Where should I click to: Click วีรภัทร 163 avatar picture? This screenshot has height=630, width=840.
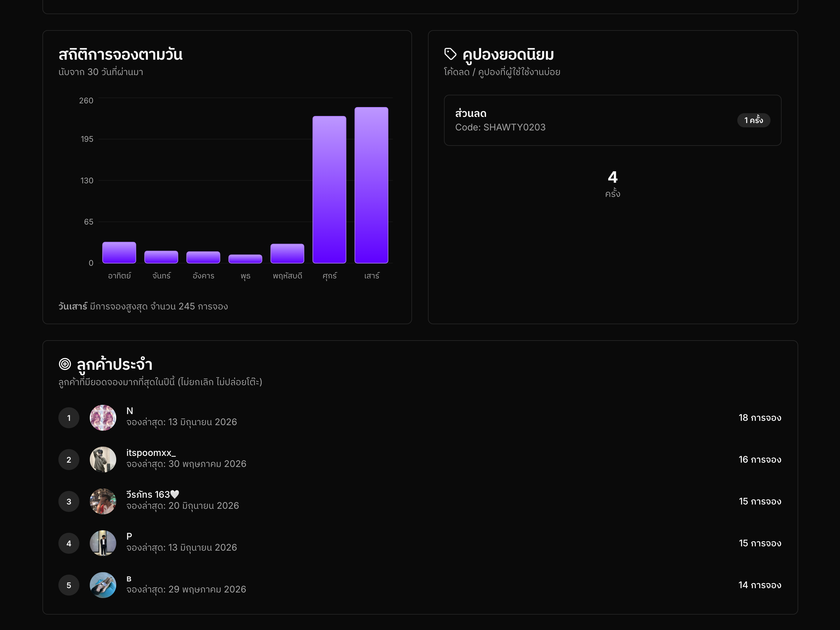[103, 501]
